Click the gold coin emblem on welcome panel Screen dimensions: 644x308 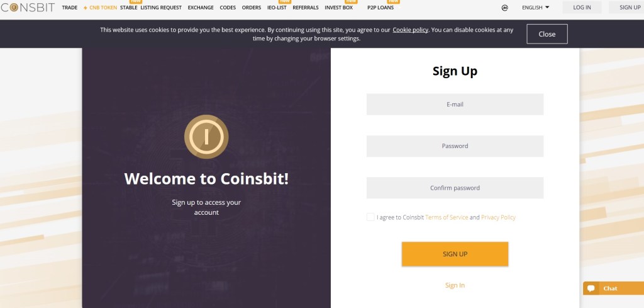tap(206, 137)
